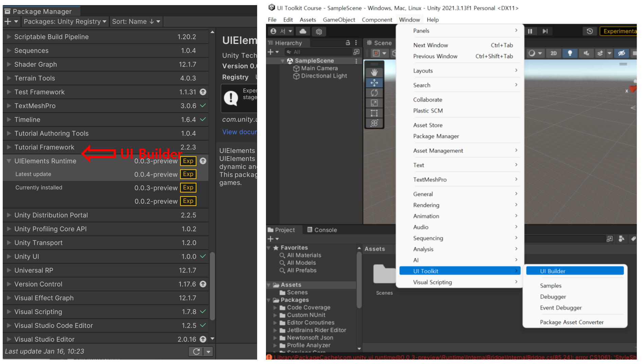Collapse the Favorites group in Project
The width and height of the screenshot is (643, 364).
click(x=269, y=248)
